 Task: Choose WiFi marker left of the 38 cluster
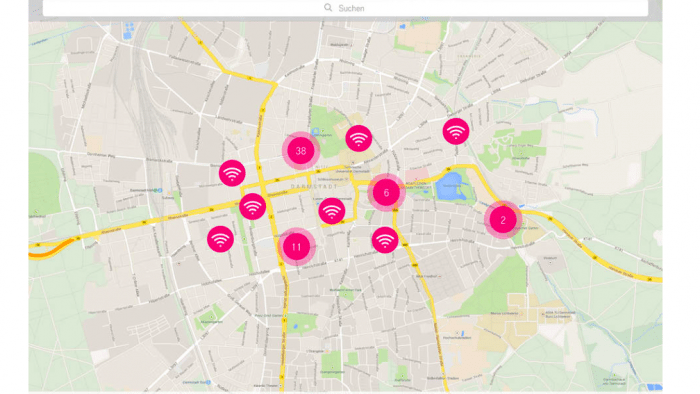(x=232, y=173)
